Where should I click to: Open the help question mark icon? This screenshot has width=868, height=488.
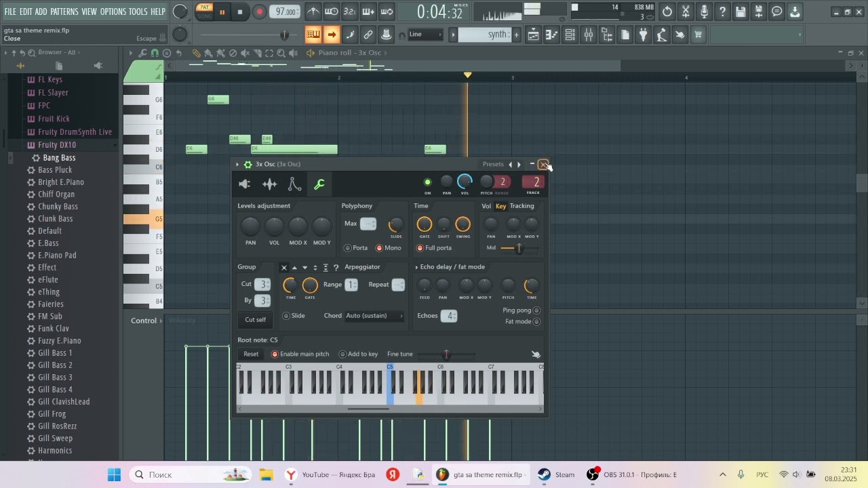pyautogui.click(x=722, y=12)
